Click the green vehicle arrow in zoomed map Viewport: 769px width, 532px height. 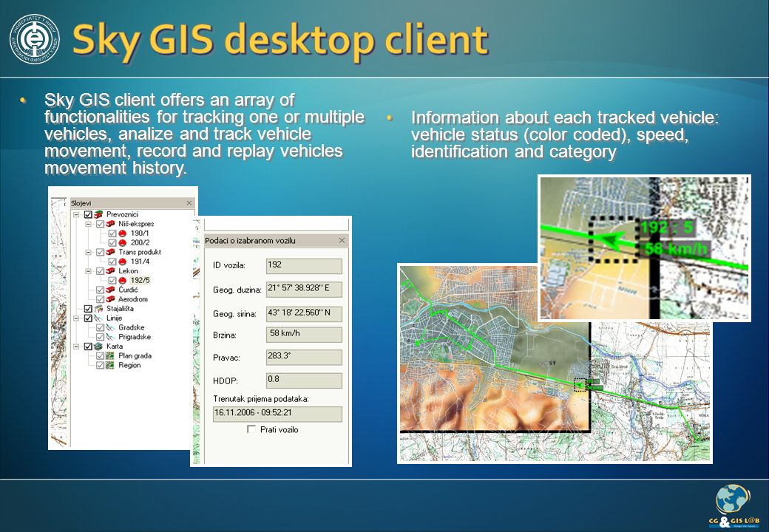[609, 239]
